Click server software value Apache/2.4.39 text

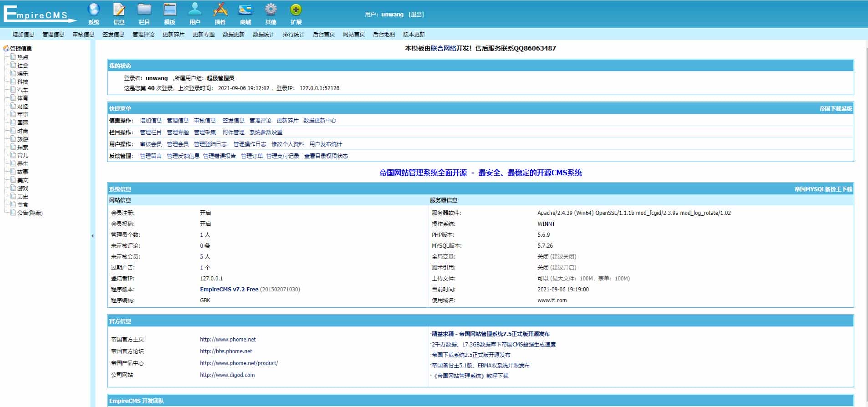point(634,213)
